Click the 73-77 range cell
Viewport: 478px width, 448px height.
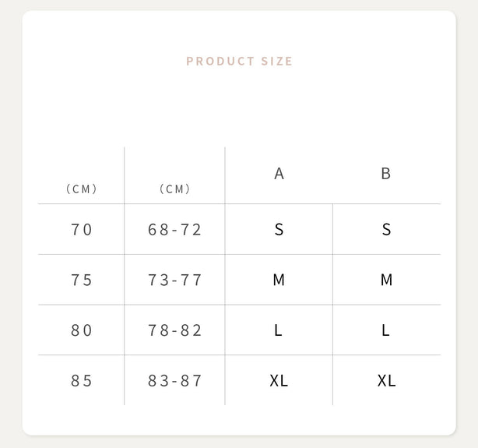[x=175, y=280]
